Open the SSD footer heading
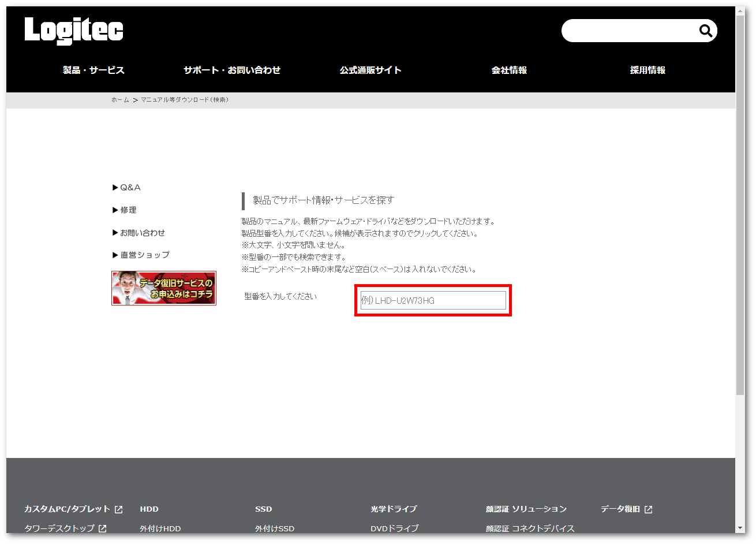The image size is (756, 544). (263, 509)
